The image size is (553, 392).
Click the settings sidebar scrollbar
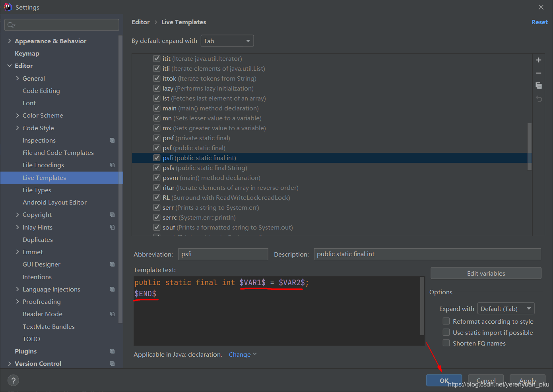pyautogui.click(x=120, y=179)
